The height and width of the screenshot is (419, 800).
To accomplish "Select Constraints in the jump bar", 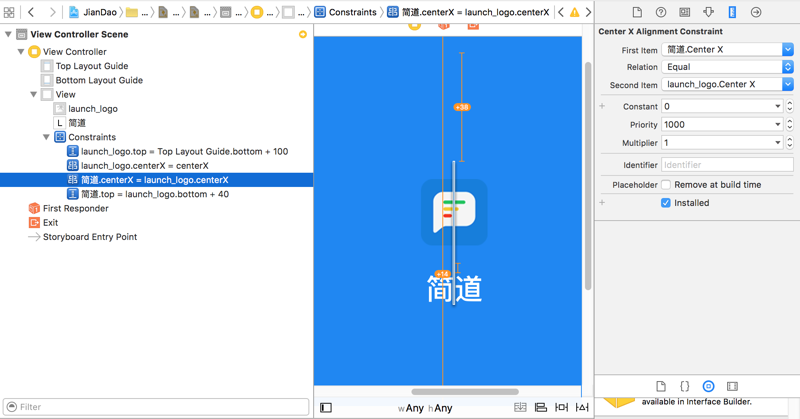I will [x=345, y=12].
